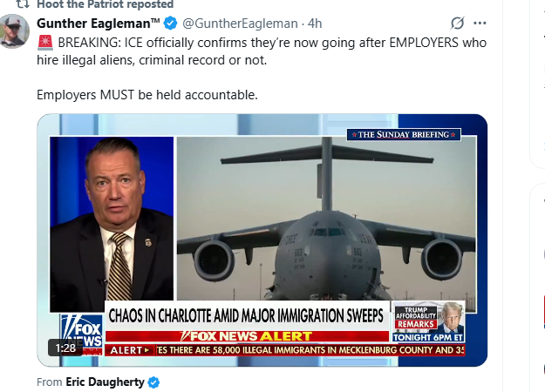Click the Trump Affordability Remarks graphic
Viewport: 545px width, 392px height.
pyautogui.click(x=426, y=323)
